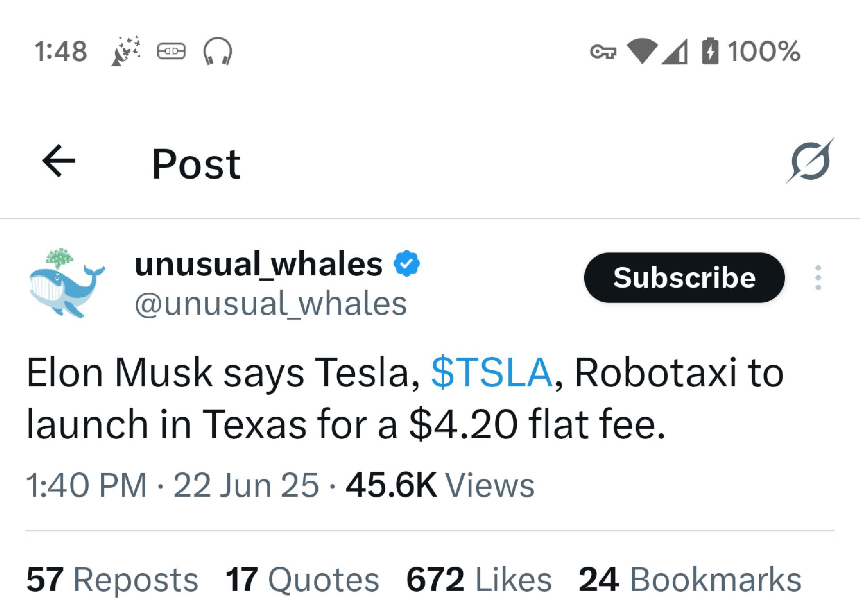
Task: Tap the unusual_whales display name
Action: point(258,264)
